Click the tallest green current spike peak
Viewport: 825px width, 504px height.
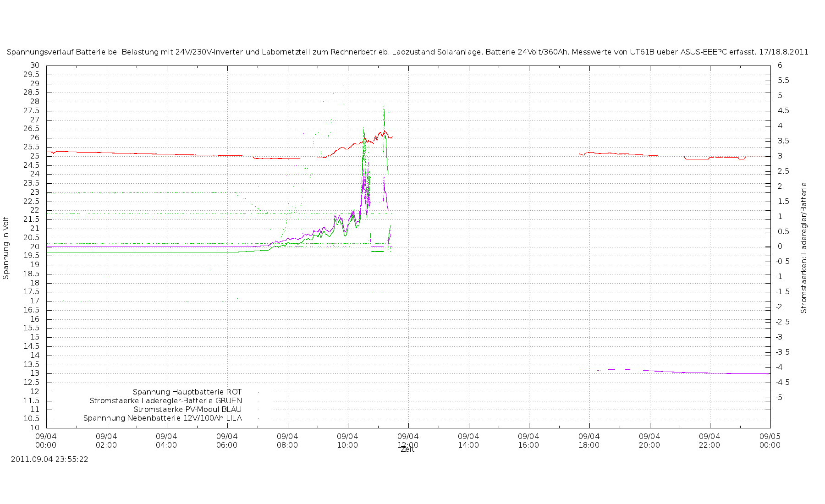click(384, 108)
